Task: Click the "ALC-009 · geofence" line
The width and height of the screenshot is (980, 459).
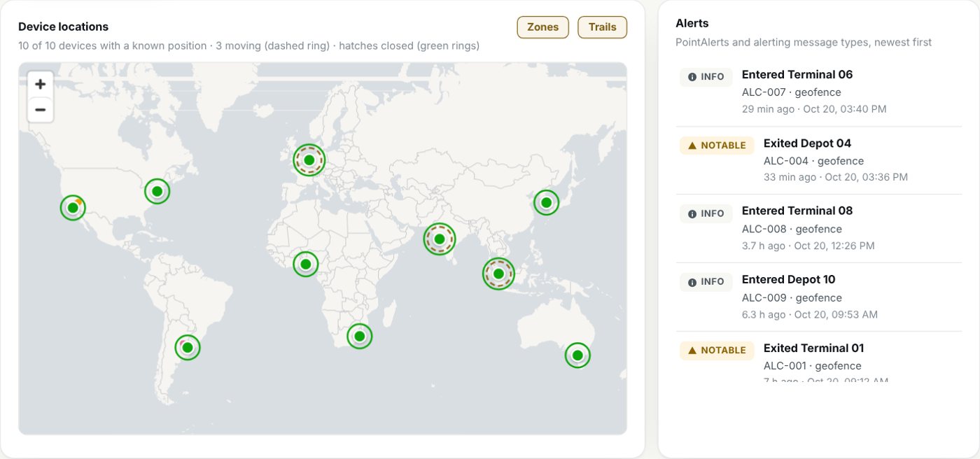Action: coord(792,297)
